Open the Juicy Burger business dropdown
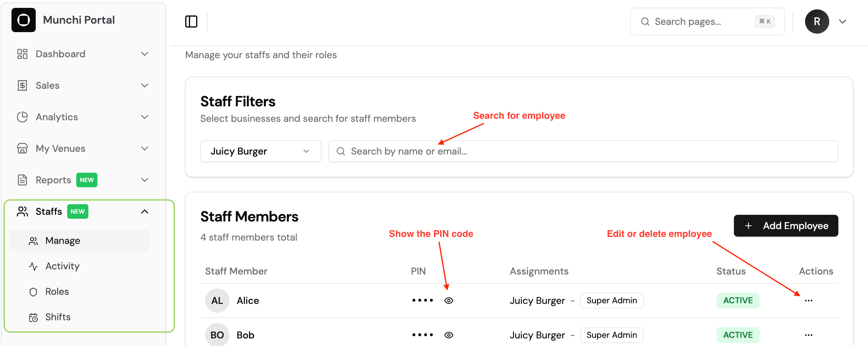868x346 pixels. coord(261,151)
